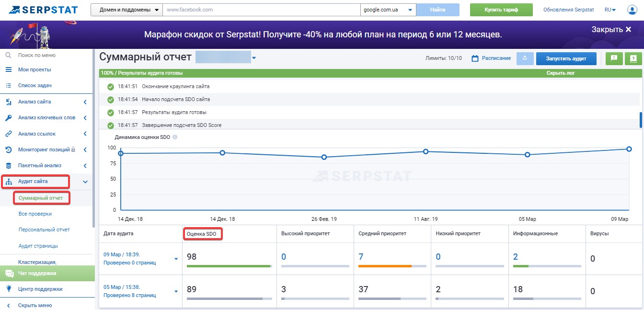Click the key icon for Анализ ключевых слов
Viewport: 644px width, 310px height.
pyautogui.click(x=8, y=118)
